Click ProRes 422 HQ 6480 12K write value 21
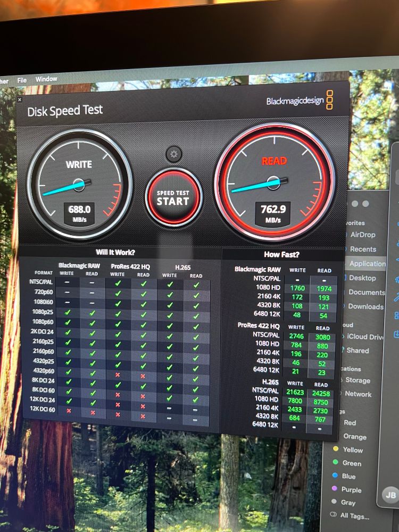The width and height of the screenshot is (399, 532). point(295,371)
